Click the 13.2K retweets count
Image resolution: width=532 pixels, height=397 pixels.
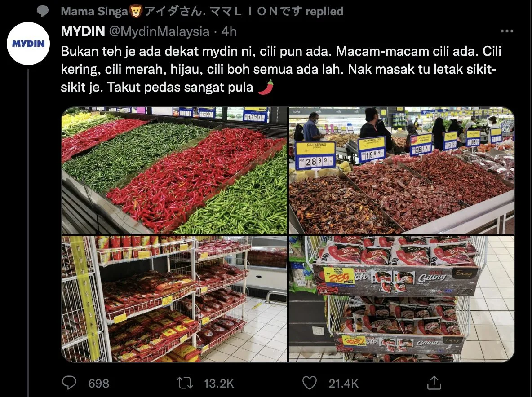[x=219, y=384]
